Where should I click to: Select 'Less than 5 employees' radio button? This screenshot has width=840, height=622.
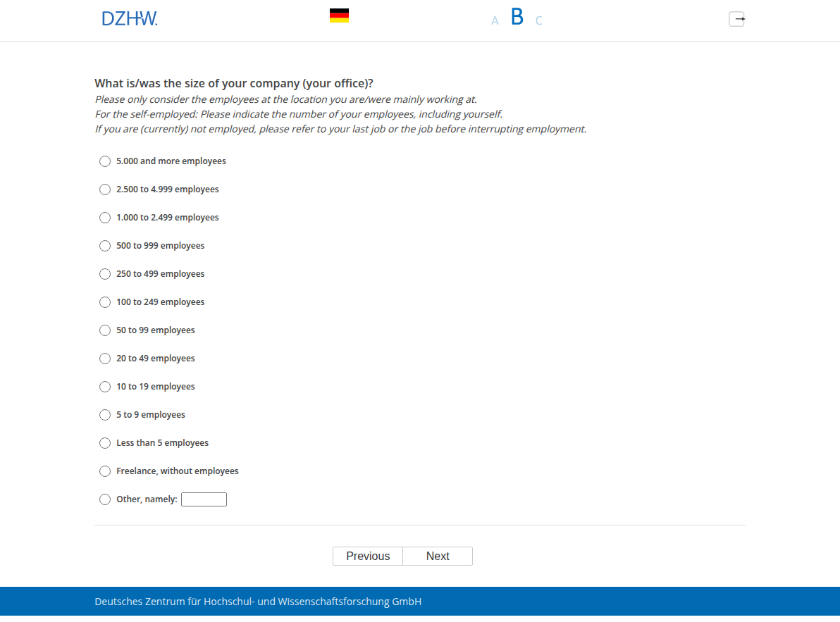(105, 443)
